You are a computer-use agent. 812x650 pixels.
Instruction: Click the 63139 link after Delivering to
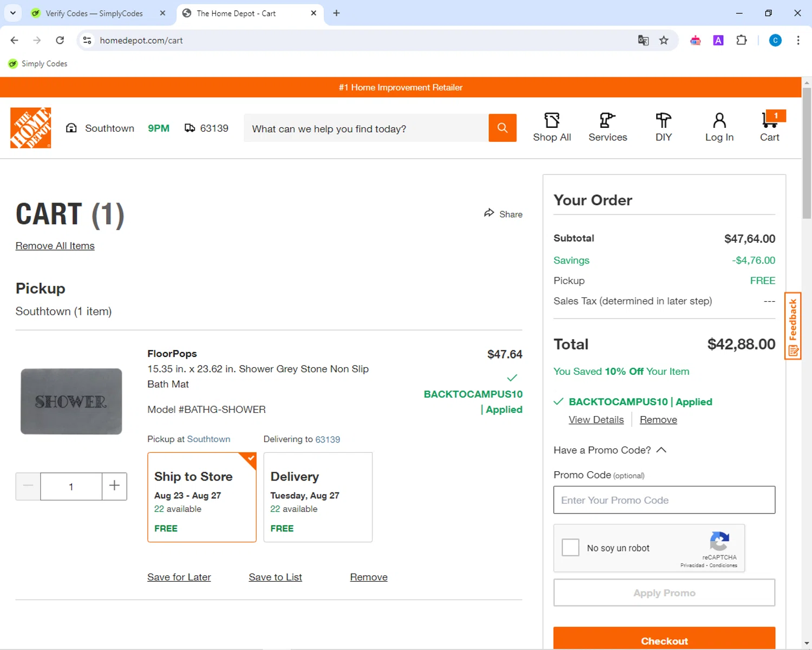(328, 439)
